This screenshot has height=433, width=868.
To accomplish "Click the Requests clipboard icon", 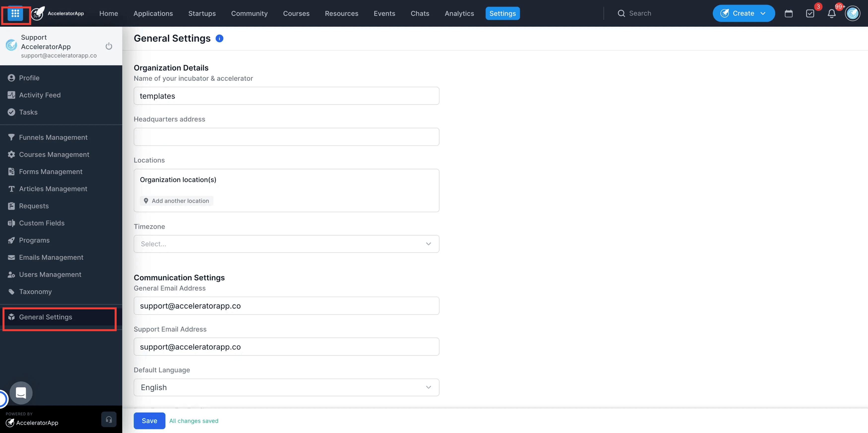I will point(11,206).
